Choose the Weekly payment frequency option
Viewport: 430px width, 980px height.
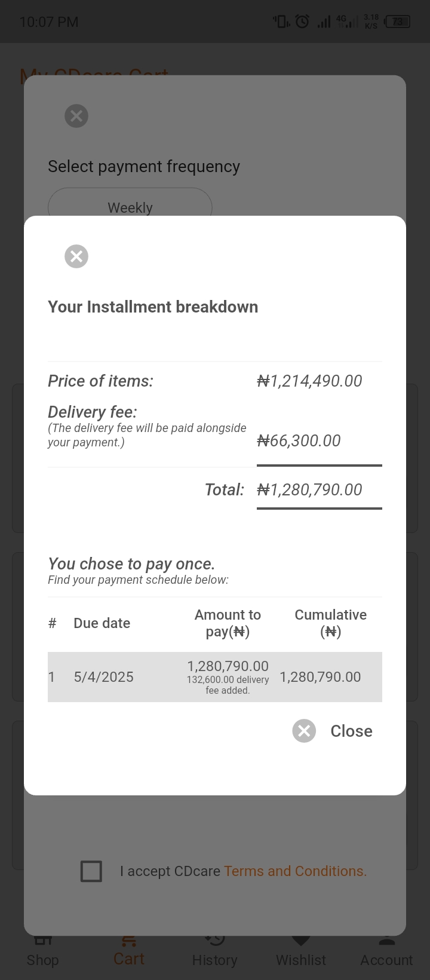click(x=130, y=207)
